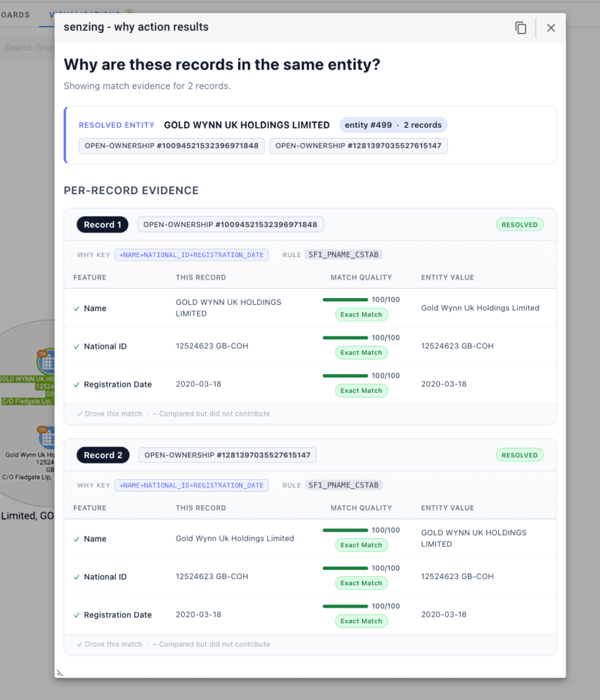600x700 pixels.
Task: Click Record 1 Name Exact Match badge
Action: 361,314
